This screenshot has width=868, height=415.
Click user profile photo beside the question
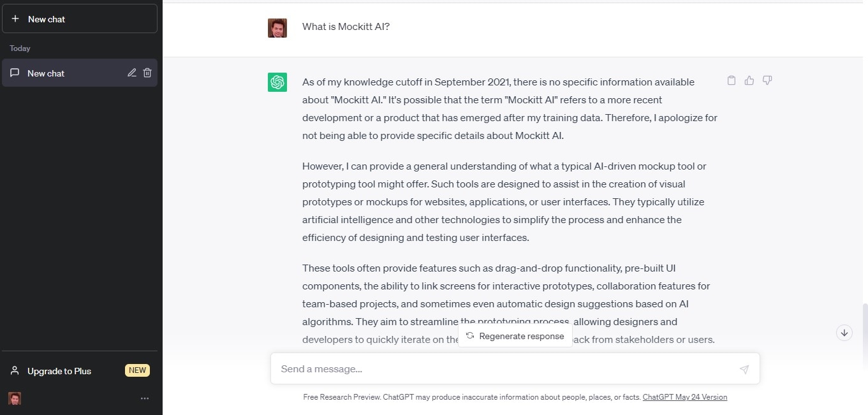(x=277, y=27)
